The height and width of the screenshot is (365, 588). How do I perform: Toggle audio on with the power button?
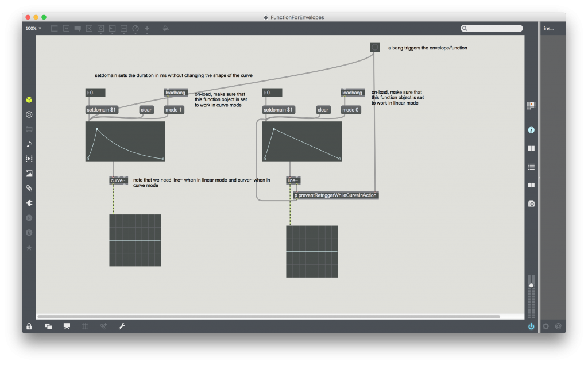531,326
